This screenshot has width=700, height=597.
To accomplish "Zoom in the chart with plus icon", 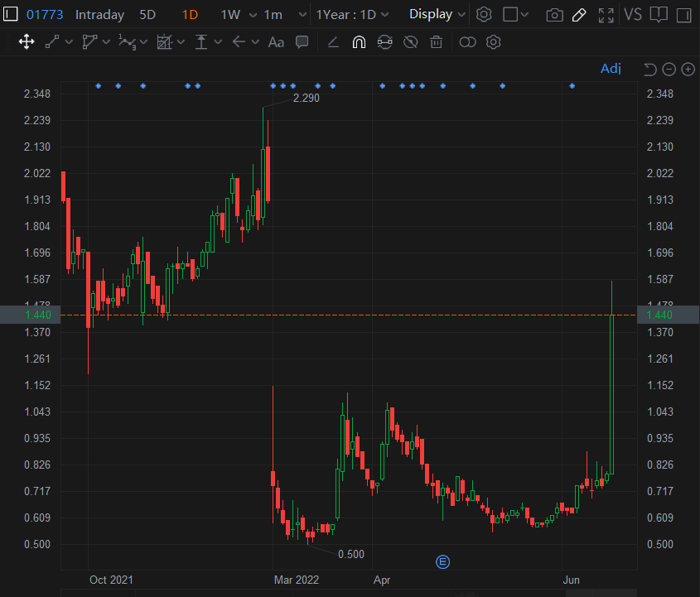I will 688,70.
